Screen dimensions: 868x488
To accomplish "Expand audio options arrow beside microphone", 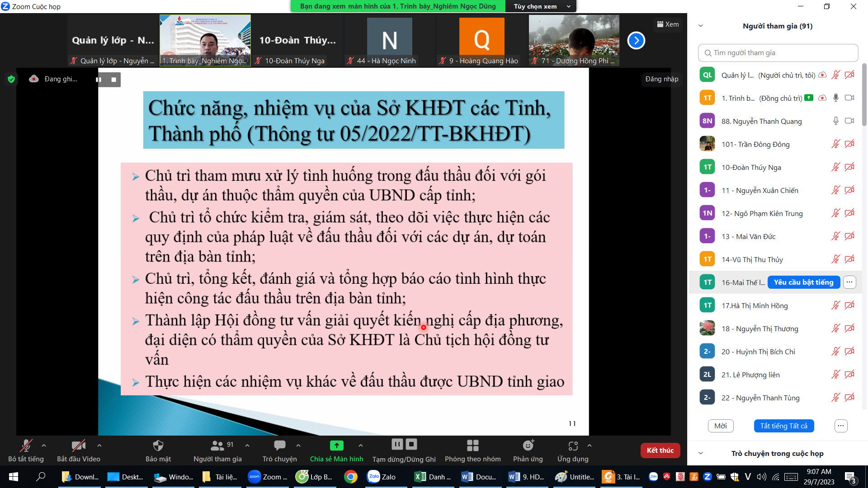I will pyautogui.click(x=44, y=446).
